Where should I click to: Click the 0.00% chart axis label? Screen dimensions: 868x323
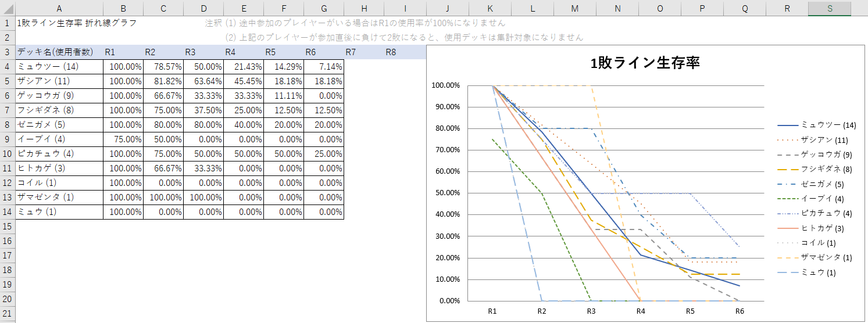click(449, 301)
